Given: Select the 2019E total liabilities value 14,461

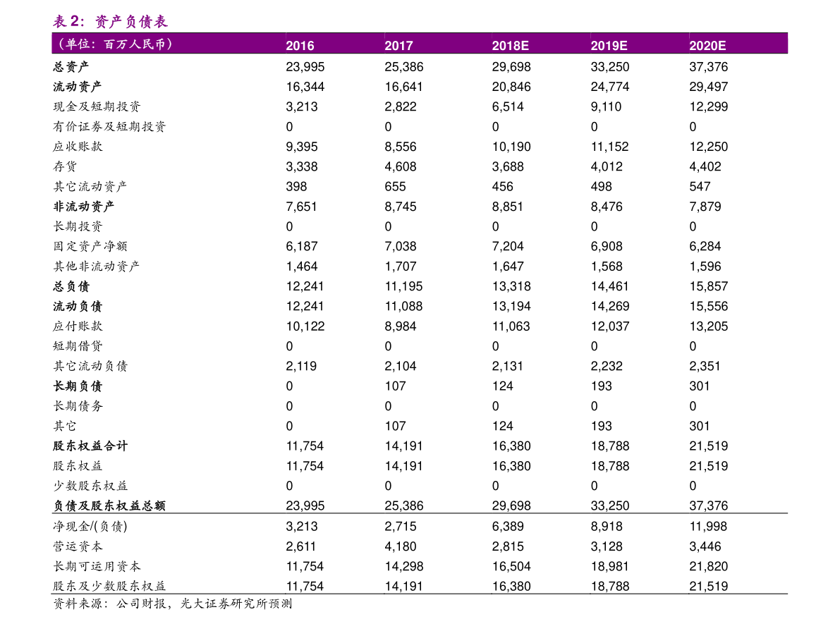Looking at the screenshot, I should (x=609, y=286).
